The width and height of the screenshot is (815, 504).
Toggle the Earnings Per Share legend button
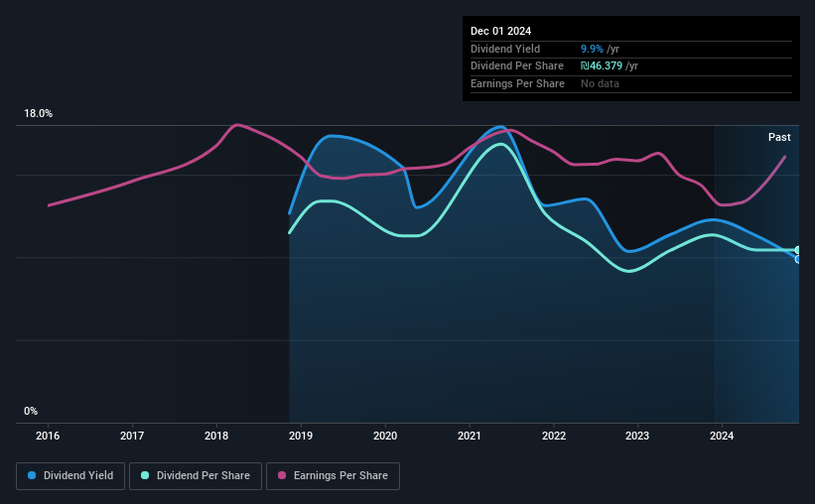point(333,476)
